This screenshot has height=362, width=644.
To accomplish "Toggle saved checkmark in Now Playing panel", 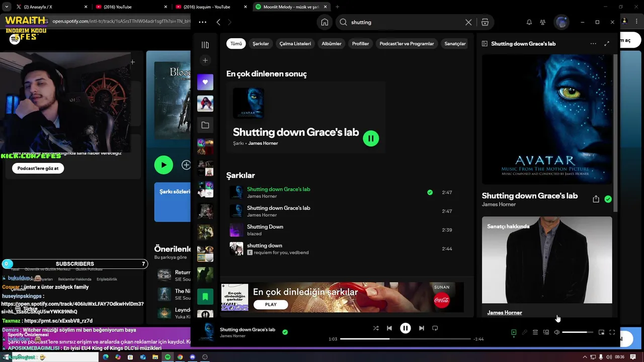I will [608, 199].
